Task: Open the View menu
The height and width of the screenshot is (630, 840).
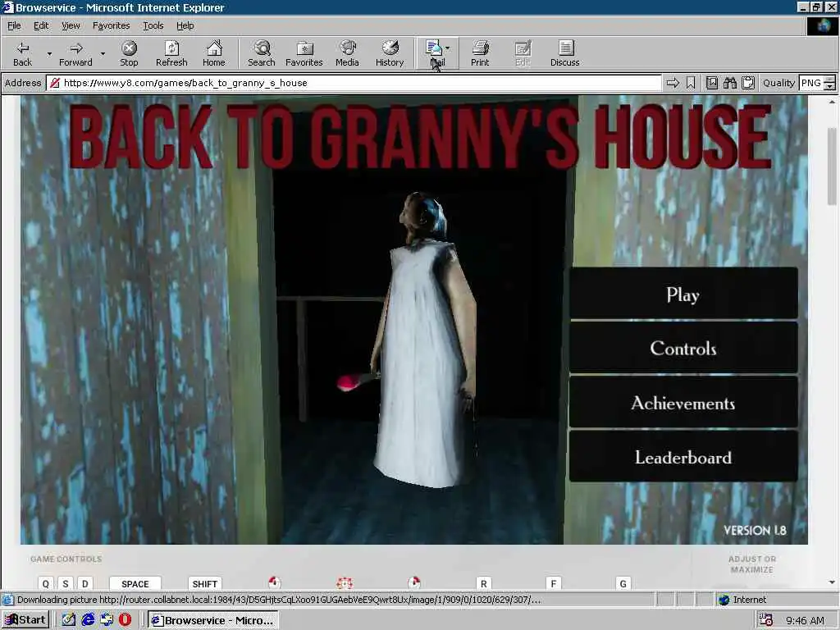Action: click(x=71, y=25)
